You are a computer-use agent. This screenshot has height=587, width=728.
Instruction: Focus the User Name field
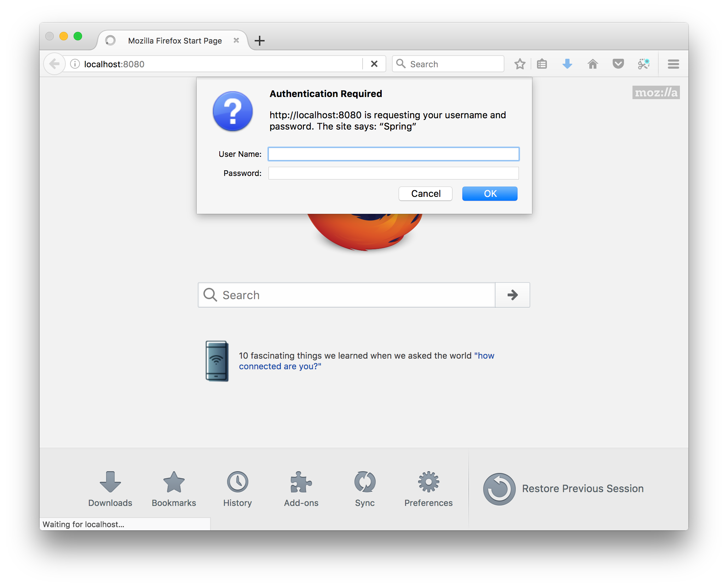(x=393, y=154)
